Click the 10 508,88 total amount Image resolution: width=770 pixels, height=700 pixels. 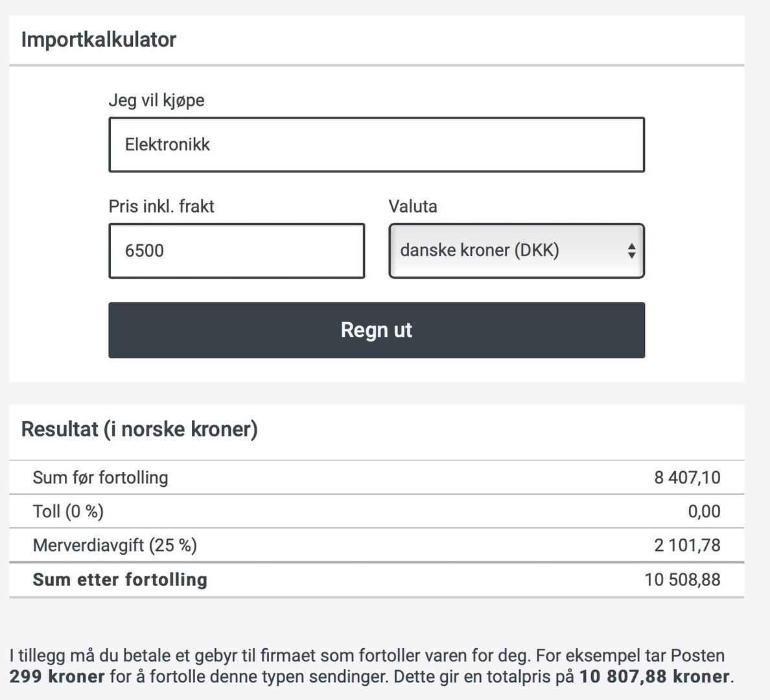tap(682, 579)
